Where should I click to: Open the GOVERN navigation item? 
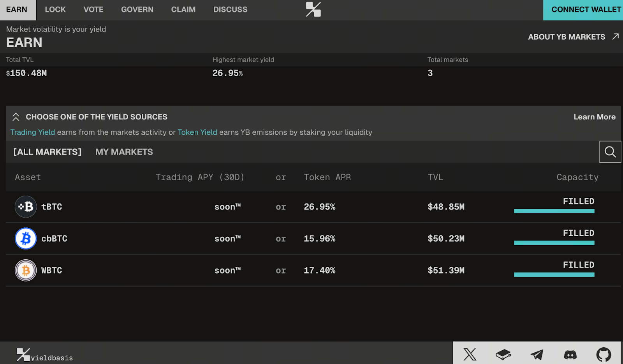pos(137,10)
